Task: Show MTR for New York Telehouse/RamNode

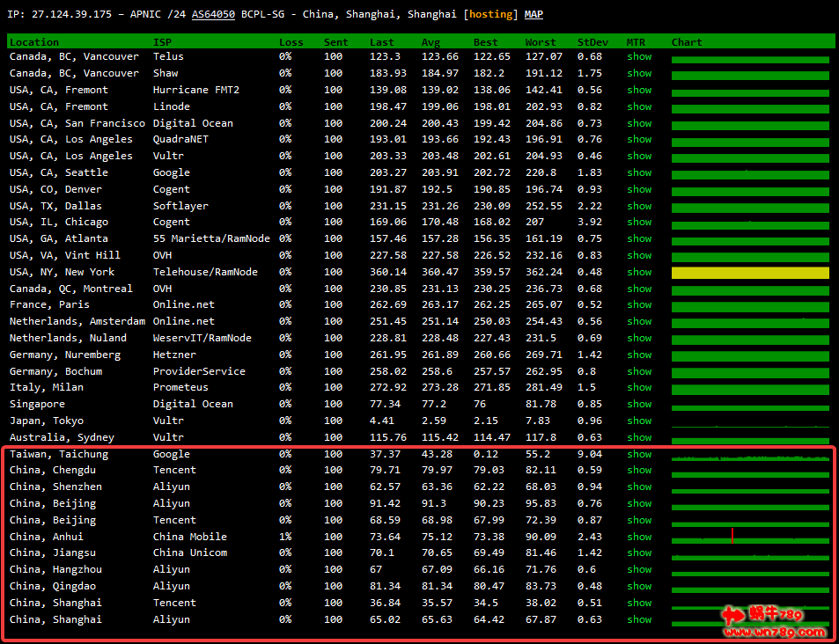Action: coord(639,272)
